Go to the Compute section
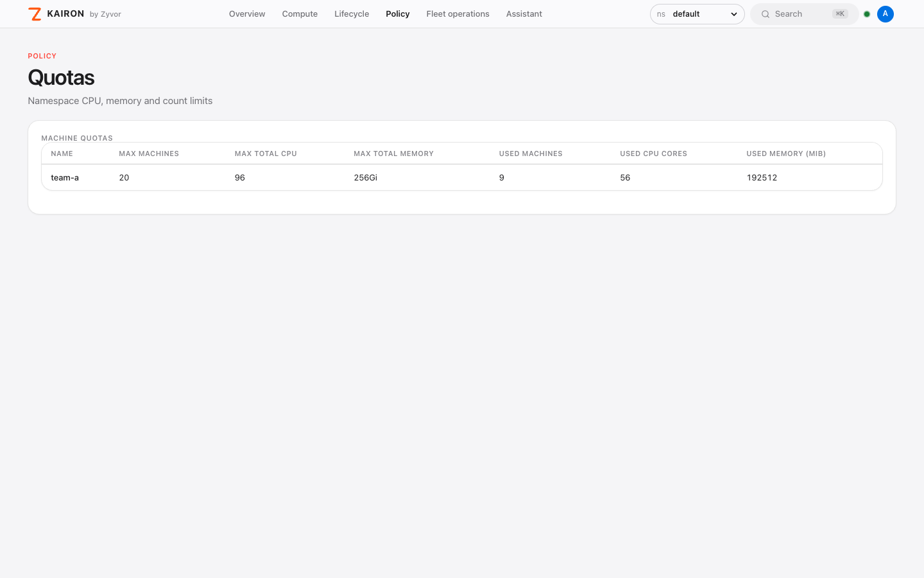 click(300, 14)
